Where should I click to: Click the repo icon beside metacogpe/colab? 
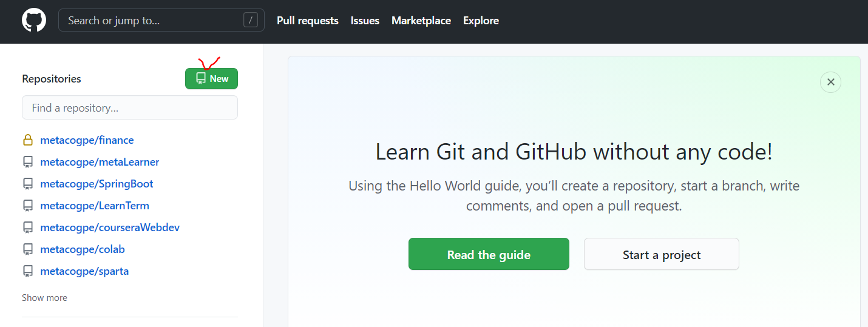click(x=28, y=249)
